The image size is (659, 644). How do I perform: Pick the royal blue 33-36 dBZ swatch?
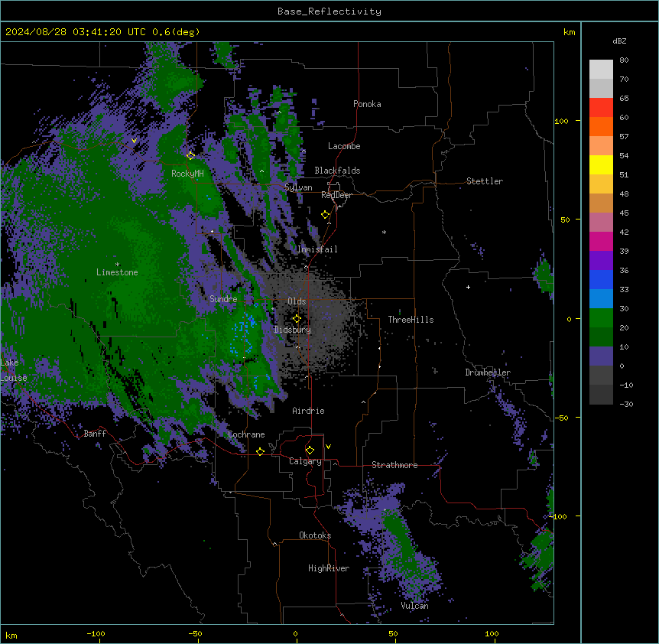[x=601, y=280]
